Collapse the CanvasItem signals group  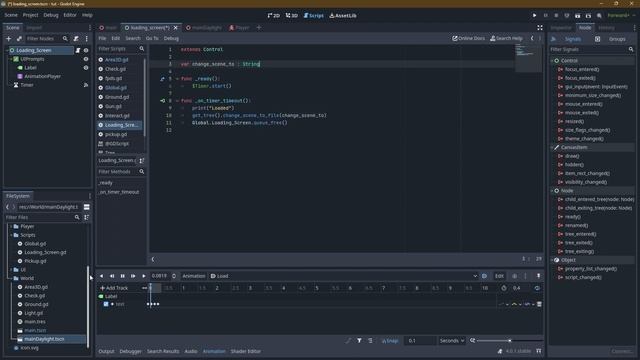pyautogui.click(x=552, y=147)
